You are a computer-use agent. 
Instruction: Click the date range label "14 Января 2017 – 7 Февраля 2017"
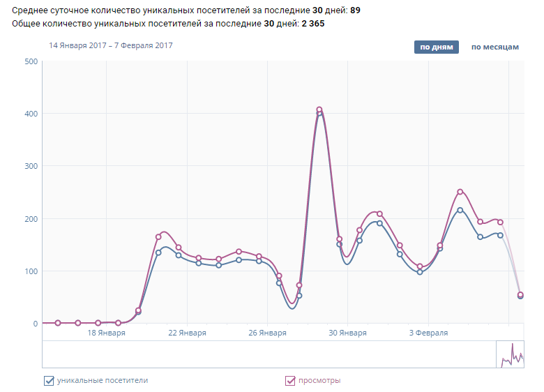(x=110, y=45)
